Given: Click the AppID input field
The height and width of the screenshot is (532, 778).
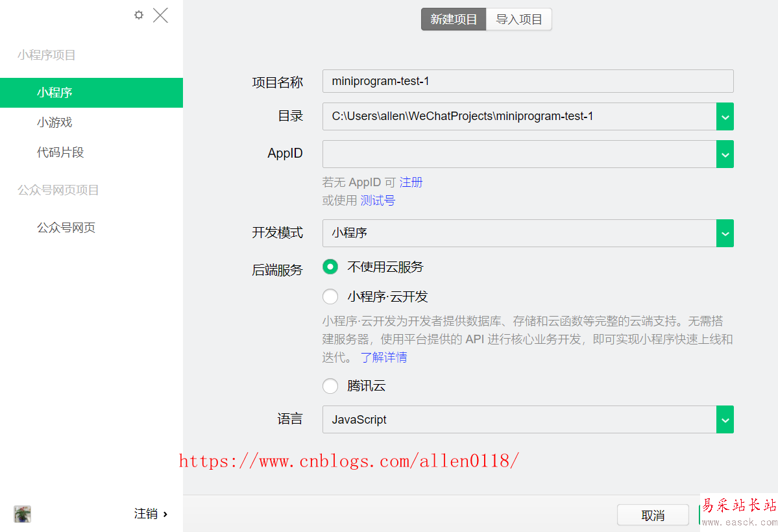Looking at the screenshot, I should coord(520,154).
